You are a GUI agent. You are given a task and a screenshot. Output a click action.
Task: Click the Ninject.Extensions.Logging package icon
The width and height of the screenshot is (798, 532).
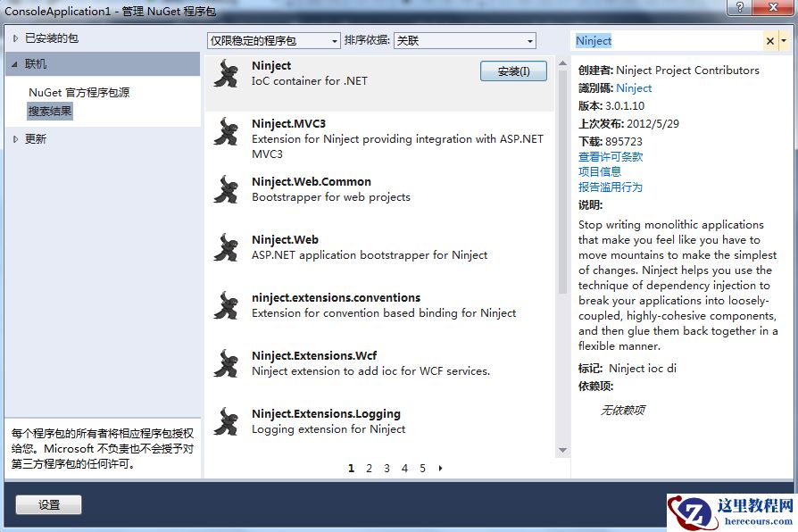(227, 422)
